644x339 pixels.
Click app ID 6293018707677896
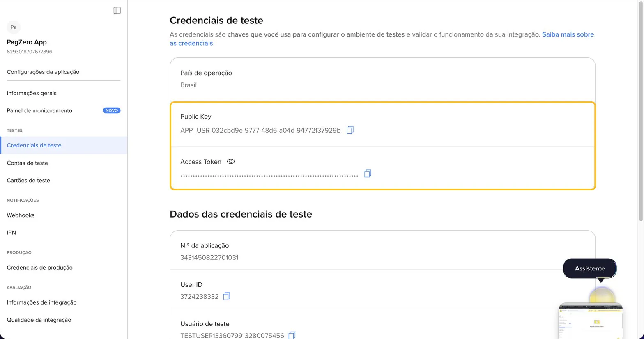pos(30,52)
